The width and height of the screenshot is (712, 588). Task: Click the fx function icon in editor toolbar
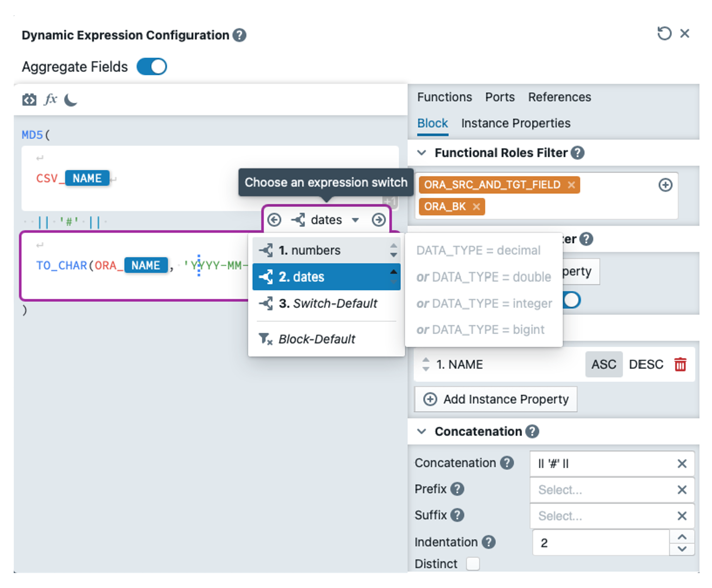coord(51,99)
